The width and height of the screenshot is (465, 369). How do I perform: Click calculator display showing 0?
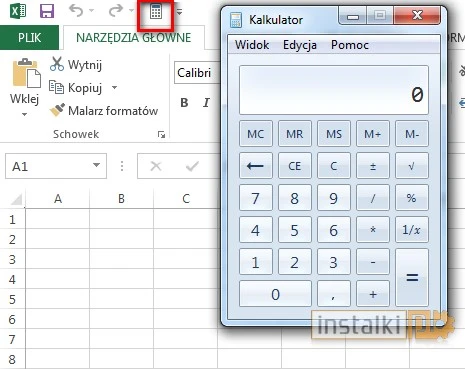pos(334,90)
